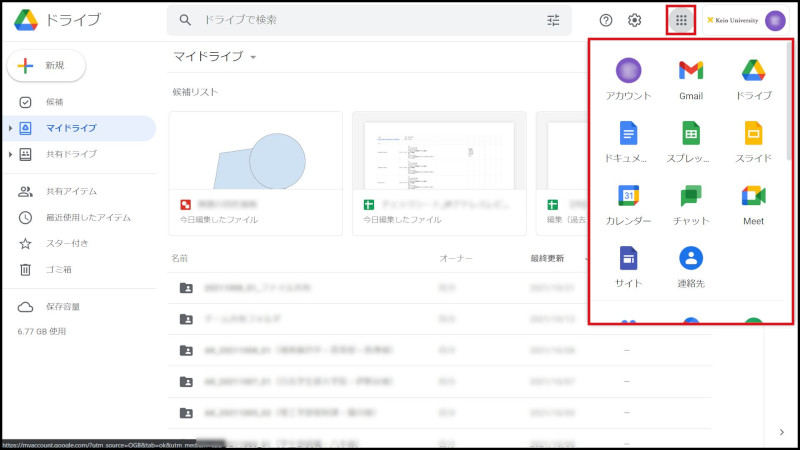Expand the 共有ドライブ tree in sidebar
800x450 pixels.
point(11,155)
